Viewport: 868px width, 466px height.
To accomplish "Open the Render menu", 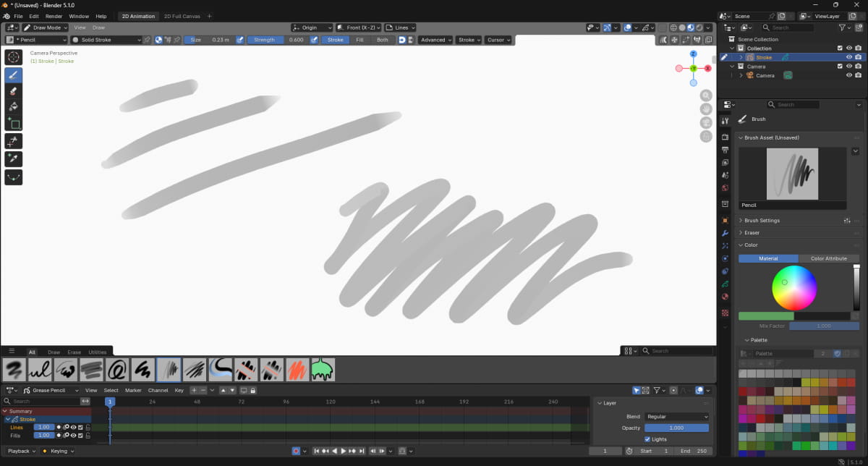I will [x=54, y=16].
